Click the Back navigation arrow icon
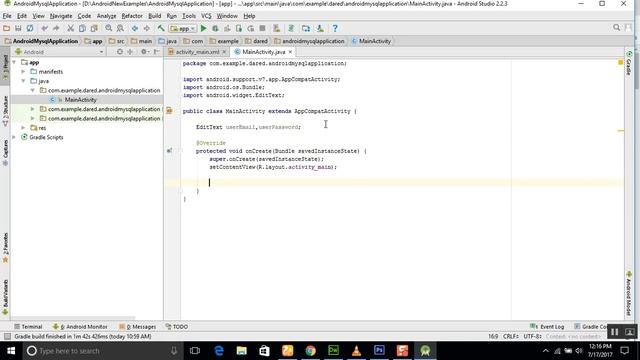 click(135, 29)
